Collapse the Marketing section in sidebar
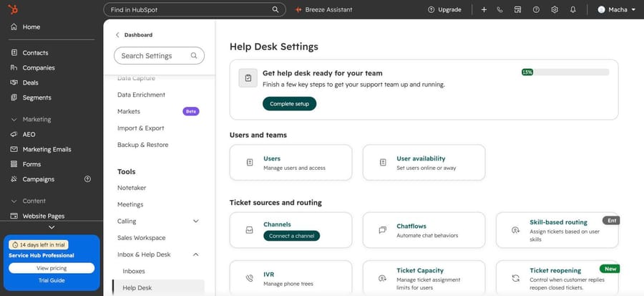Viewport: 644px width, 296px height. pyautogui.click(x=14, y=119)
